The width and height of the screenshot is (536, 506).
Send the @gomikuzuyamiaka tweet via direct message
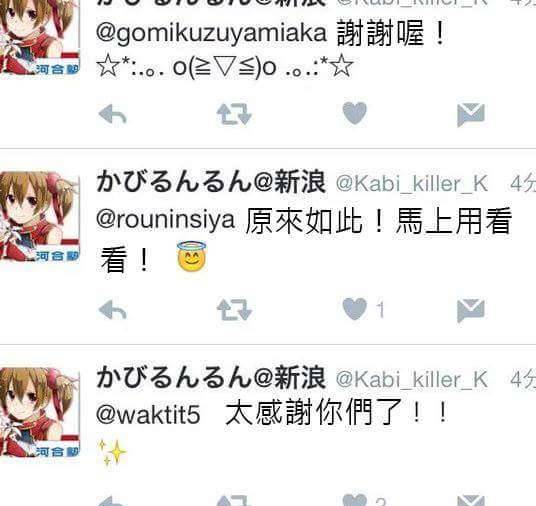tap(471, 115)
